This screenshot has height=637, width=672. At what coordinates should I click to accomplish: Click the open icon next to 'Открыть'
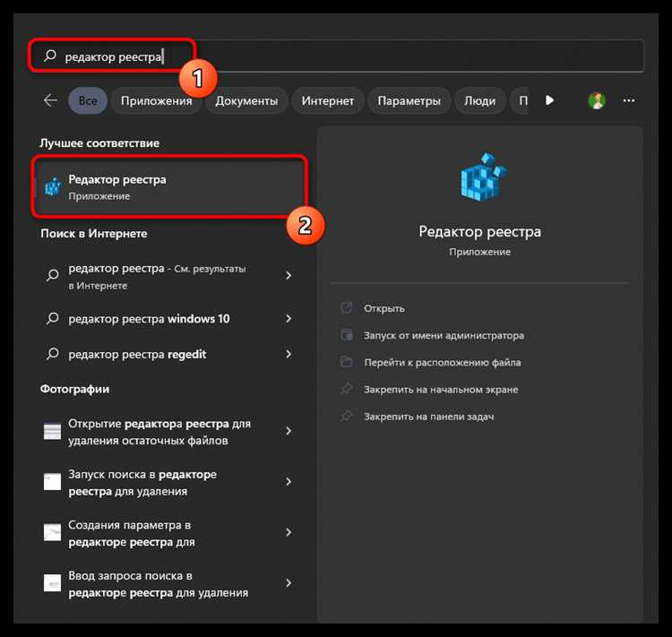[346, 307]
